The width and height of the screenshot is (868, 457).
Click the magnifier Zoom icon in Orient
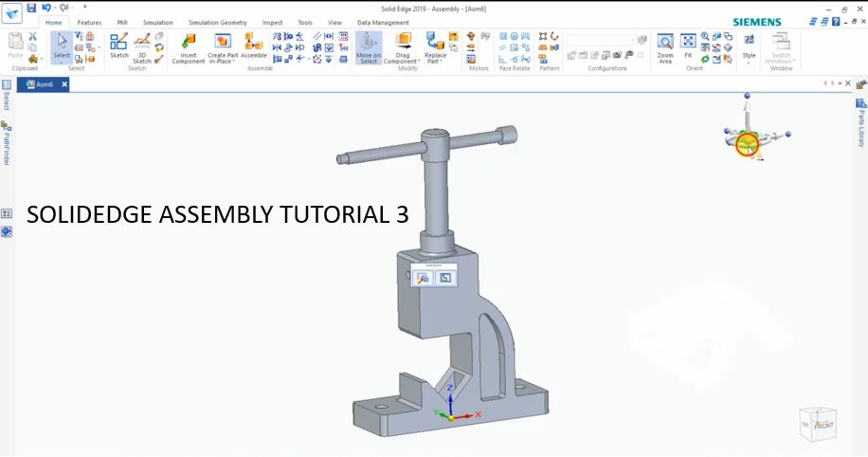click(705, 36)
